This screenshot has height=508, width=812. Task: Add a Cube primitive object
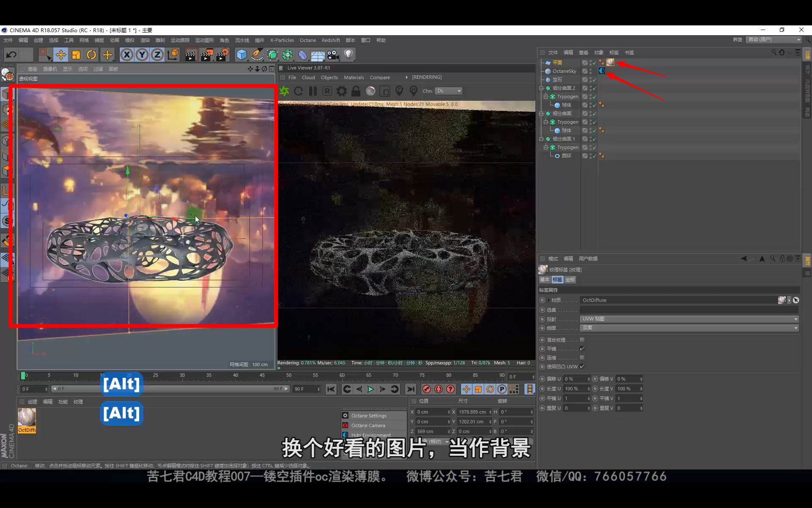tap(241, 55)
